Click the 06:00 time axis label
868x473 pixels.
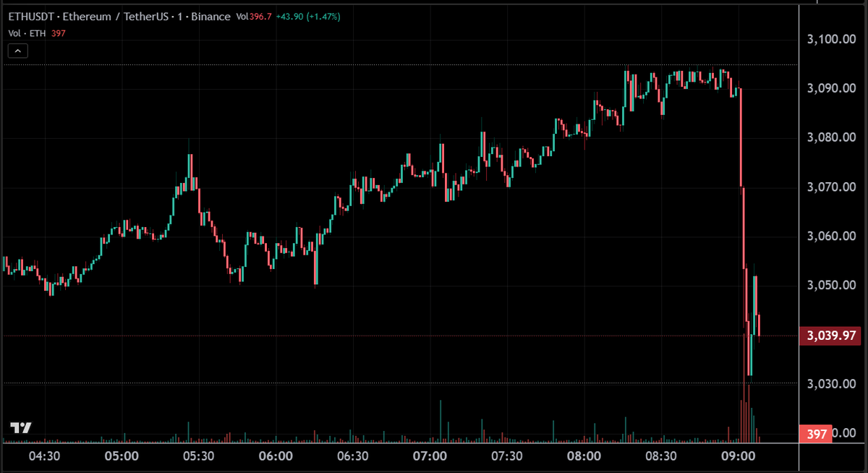(x=276, y=456)
